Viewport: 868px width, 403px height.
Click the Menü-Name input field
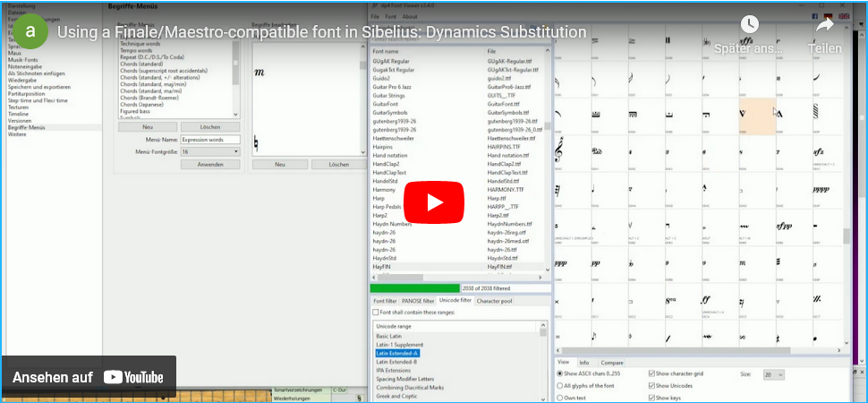209,140
